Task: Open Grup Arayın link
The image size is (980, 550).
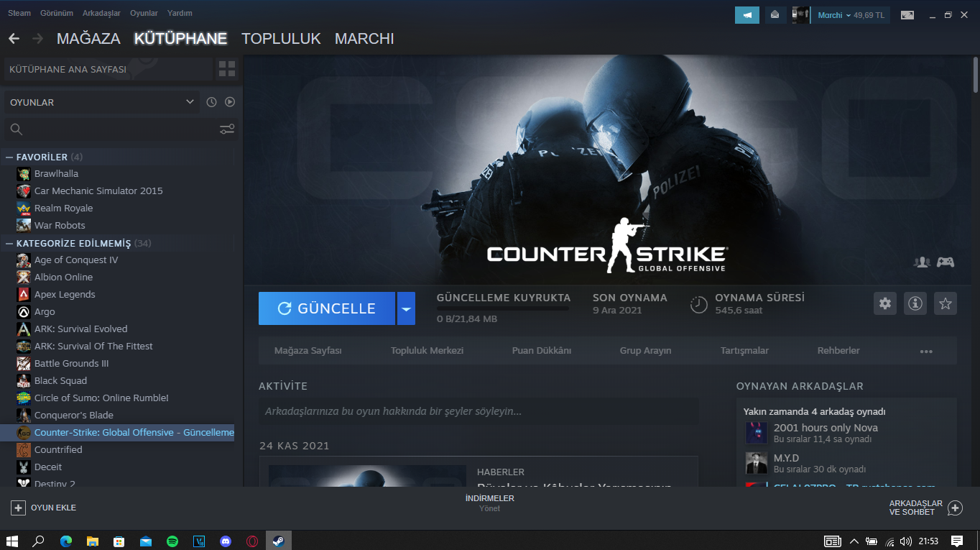Action: pyautogui.click(x=645, y=351)
